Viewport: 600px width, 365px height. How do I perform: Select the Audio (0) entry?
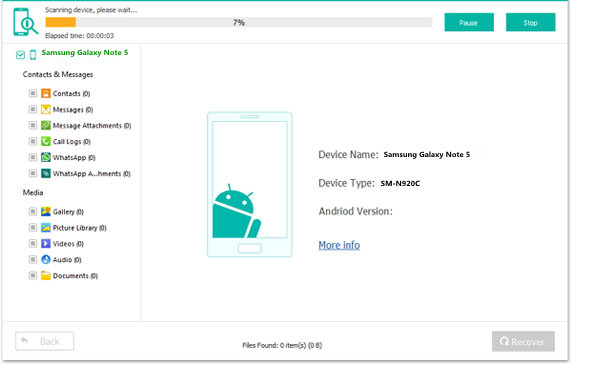coord(67,260)
